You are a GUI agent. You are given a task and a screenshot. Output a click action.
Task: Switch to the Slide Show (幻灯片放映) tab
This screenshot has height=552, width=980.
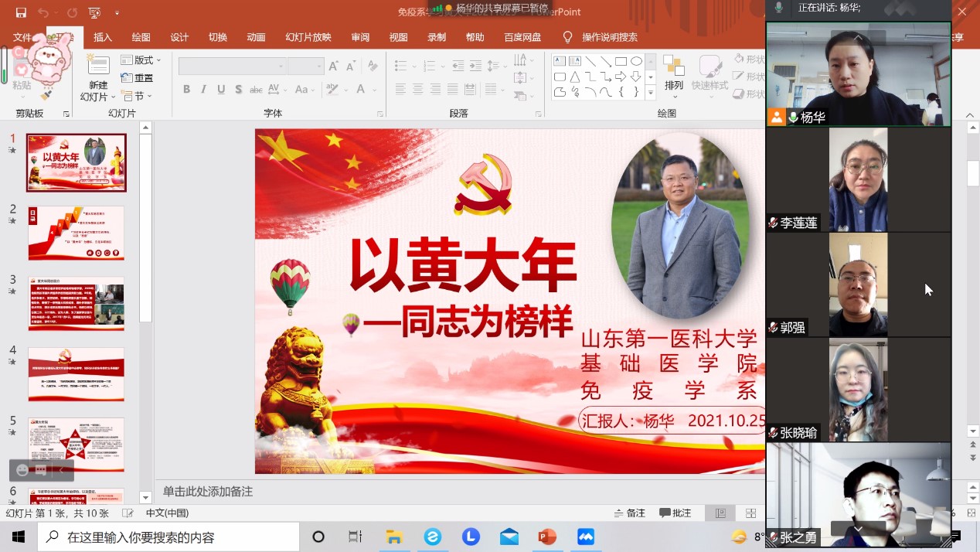[x=308, y=37]
